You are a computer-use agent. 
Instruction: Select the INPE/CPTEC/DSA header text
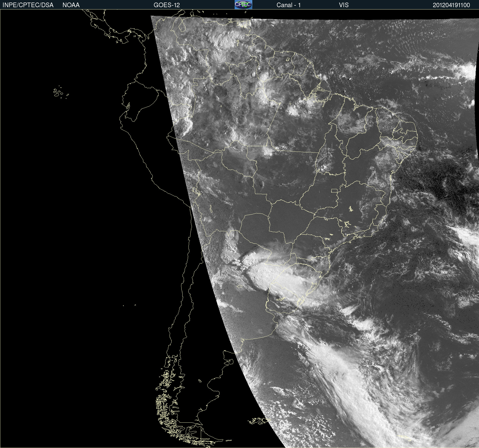tap(28, 5)
